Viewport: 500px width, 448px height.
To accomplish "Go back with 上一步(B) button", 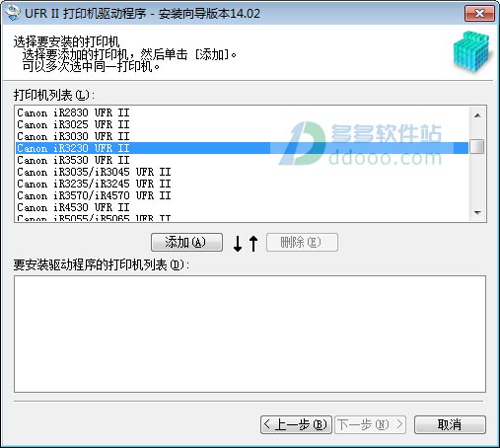I will [296, 424].
